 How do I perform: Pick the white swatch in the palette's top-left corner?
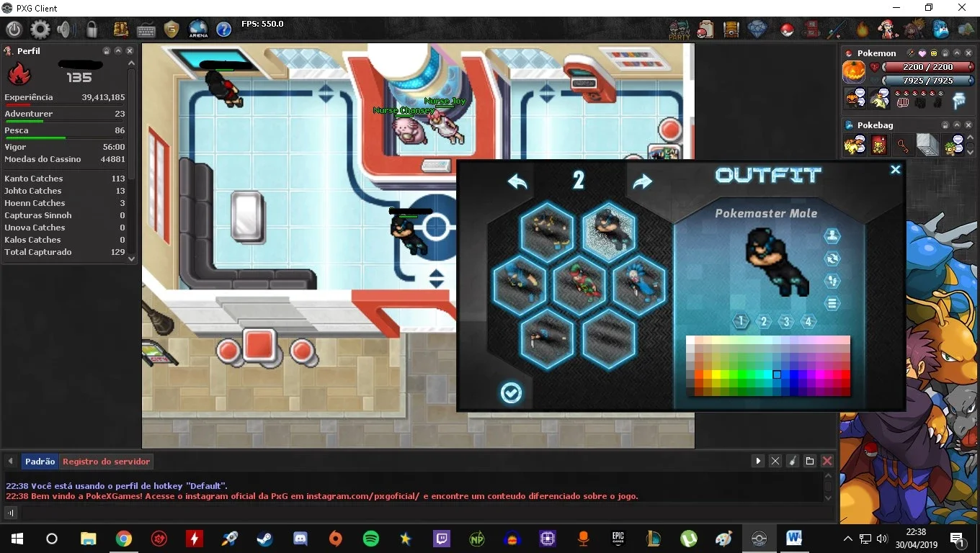click(690, 340)
